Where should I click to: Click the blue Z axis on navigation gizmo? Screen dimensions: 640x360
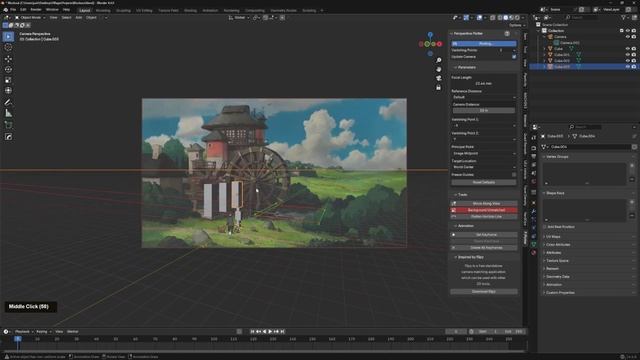point(430,35)
